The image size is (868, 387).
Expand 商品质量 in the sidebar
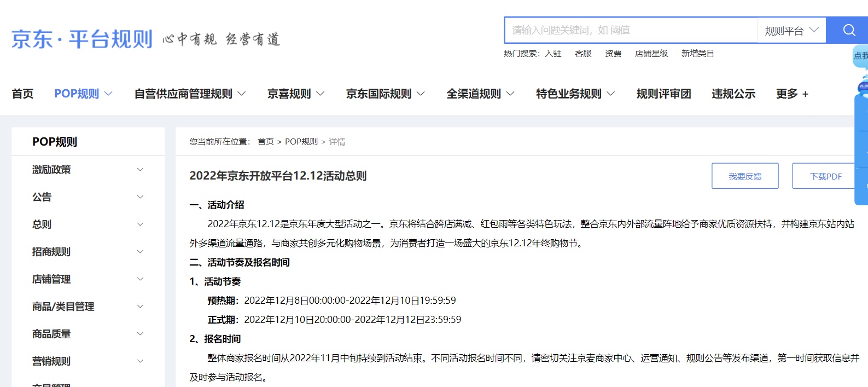pyautogui.click(x=88, y=334)
